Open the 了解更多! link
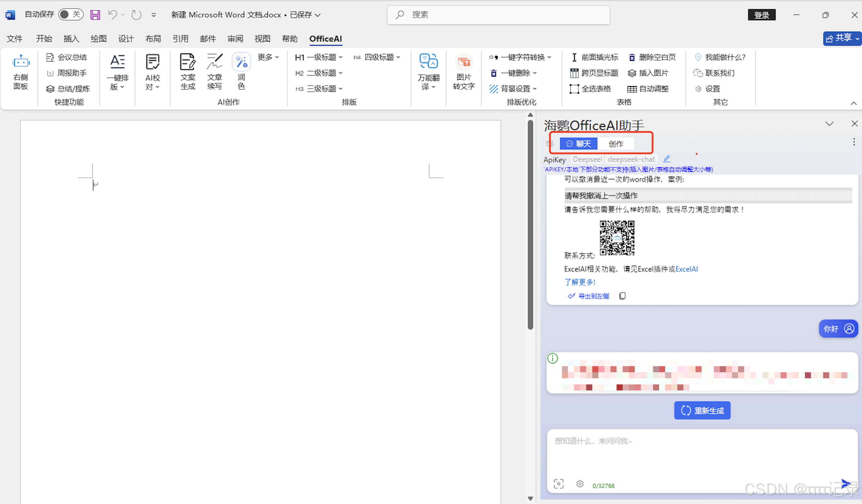Viewport: 862px width, 504px height. coord(580,282)
